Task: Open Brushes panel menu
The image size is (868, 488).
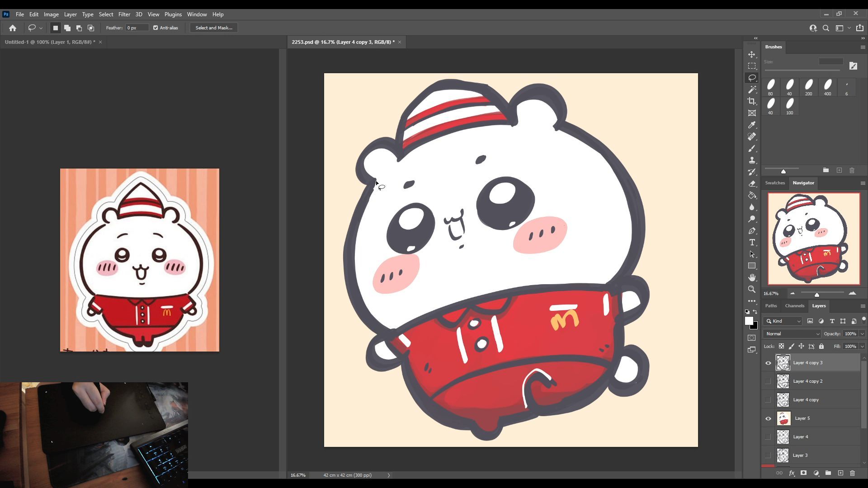Action: tap(863, 47)
